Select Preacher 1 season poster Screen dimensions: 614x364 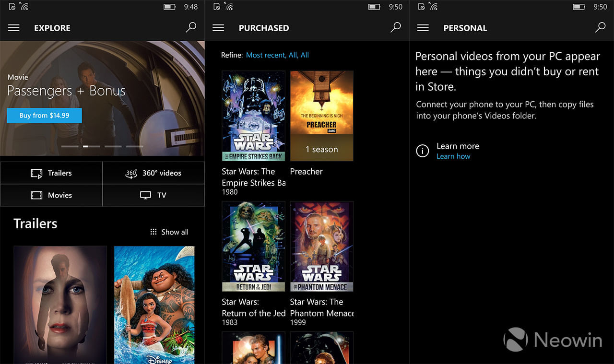point(322,116)
